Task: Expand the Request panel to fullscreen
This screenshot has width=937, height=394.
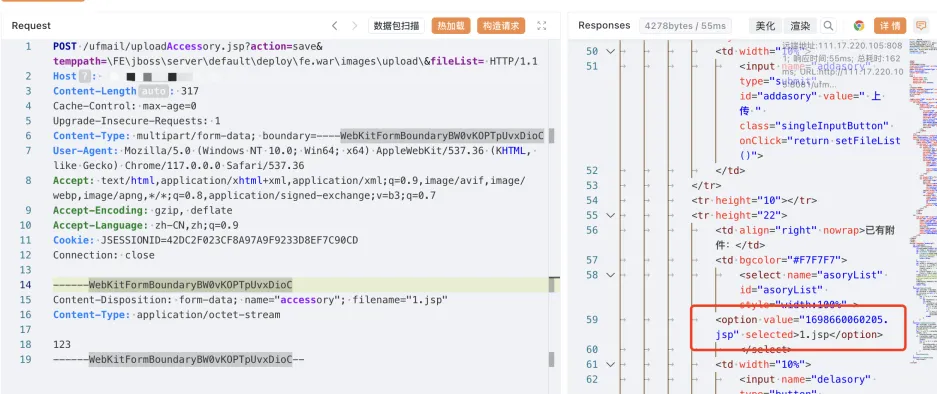Action: (x=541, y=26)
